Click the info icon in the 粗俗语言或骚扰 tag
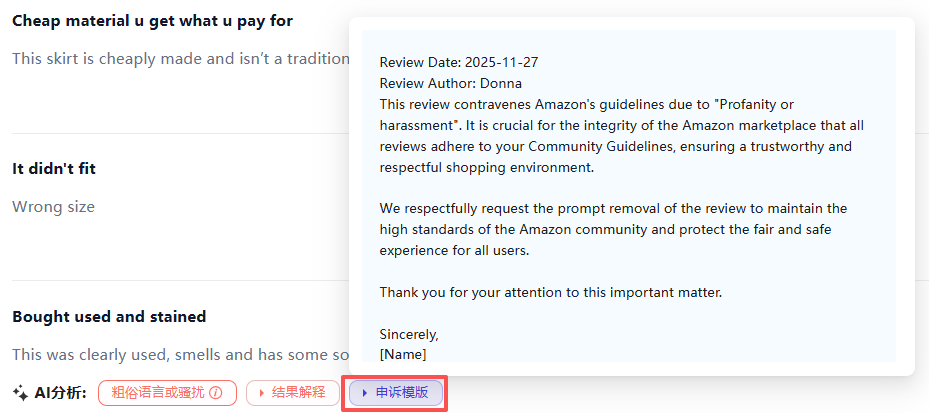 click(215, 393)
